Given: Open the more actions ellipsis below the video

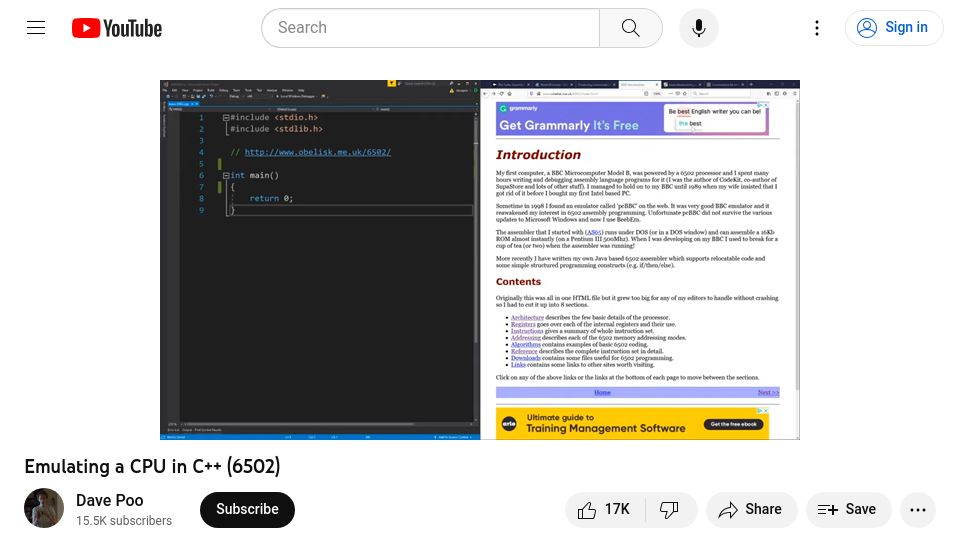Looking at the screenshot, I should [x=918, y=509].
